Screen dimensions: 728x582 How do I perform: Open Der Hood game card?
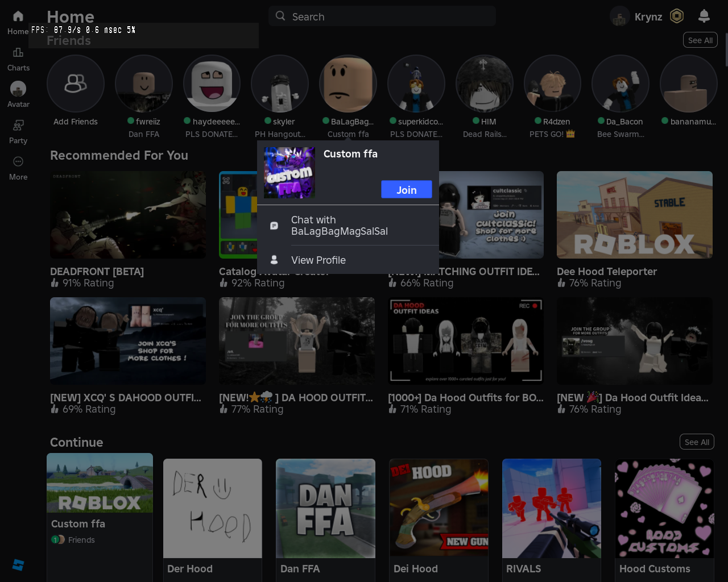(213, 520)
